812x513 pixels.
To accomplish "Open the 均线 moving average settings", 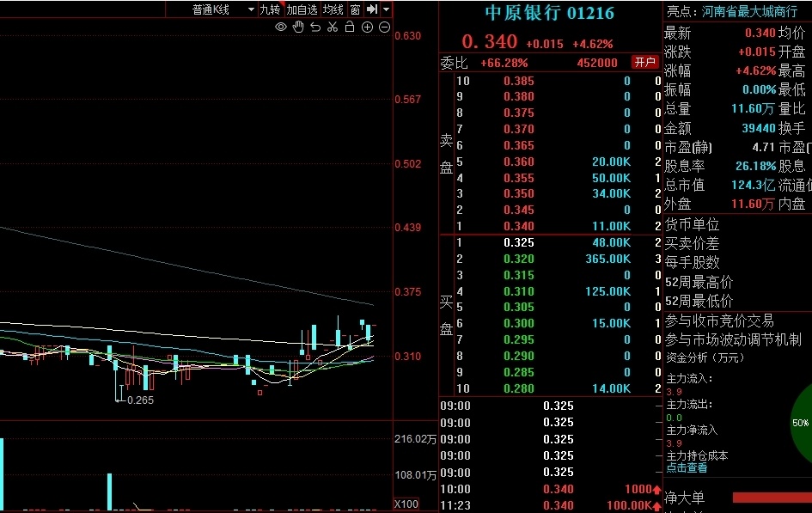I will click(x=333, y=9).
